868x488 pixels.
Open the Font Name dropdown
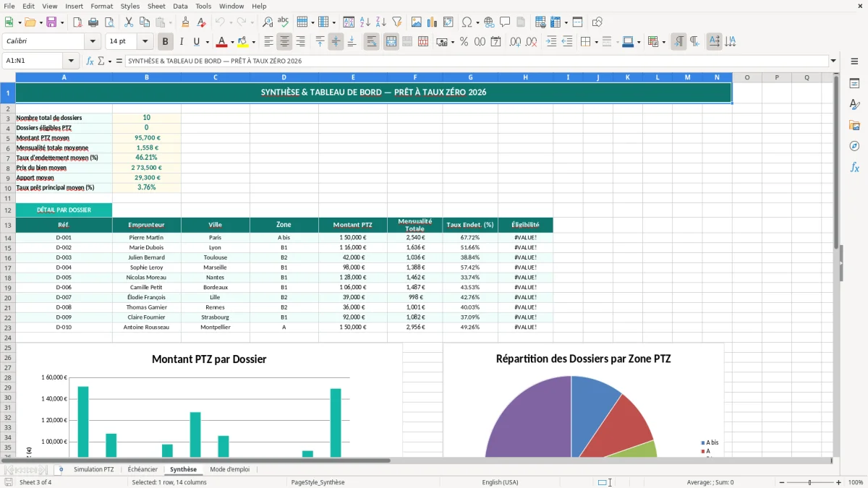[x=93, y=42]
